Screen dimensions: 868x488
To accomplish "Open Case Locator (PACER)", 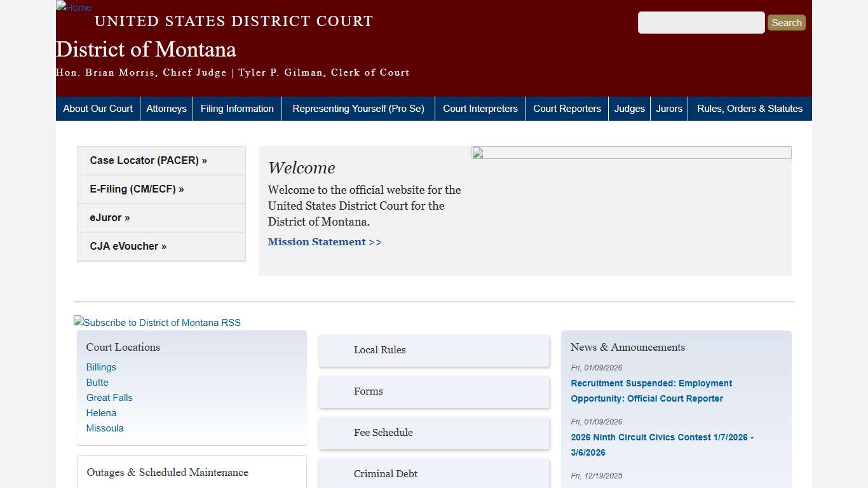I will (148, 161).
